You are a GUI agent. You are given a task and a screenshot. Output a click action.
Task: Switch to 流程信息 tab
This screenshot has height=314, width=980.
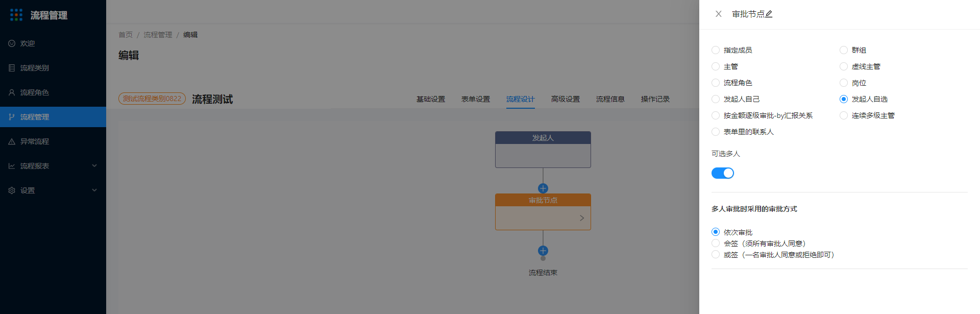coord(610,99)
